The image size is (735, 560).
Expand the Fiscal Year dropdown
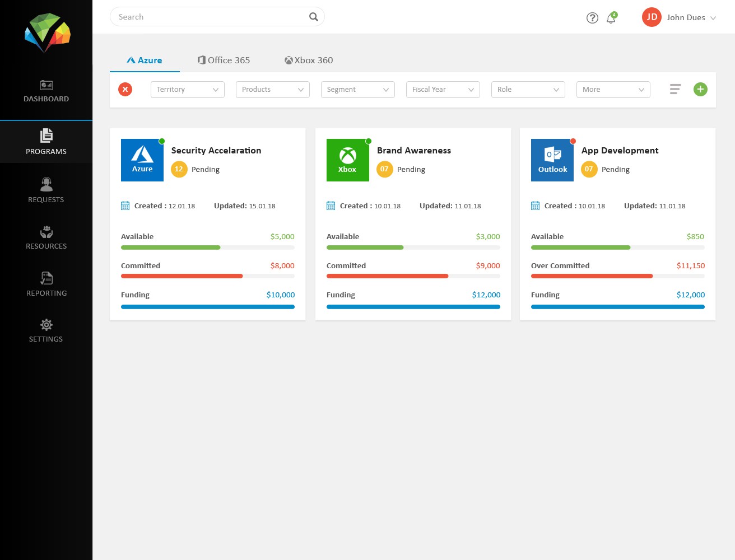click(x=443, y=90)
